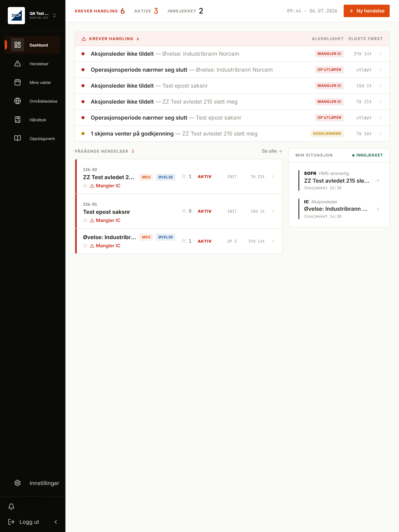This screenshot has width=399, height=532.
Task: Open incident I26-02 ZZ Test avledet
Action: (x=179, y=177)
